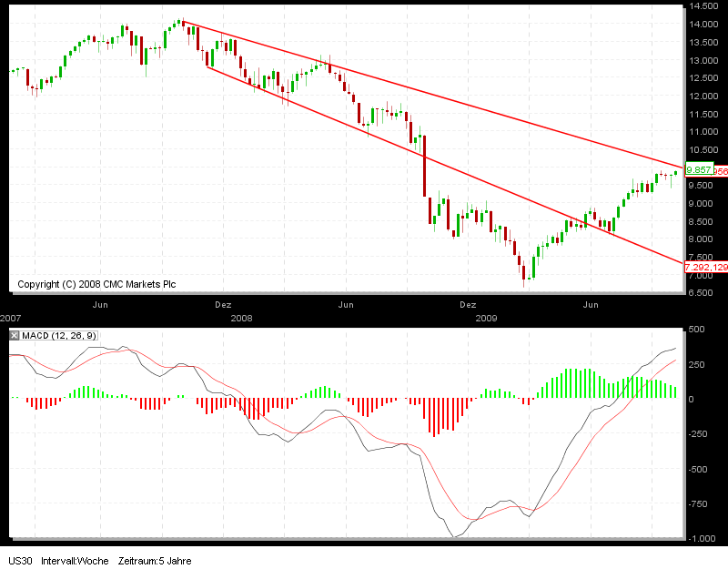This screenshot has width=728, height=569.
Task: Click the Copyright CMC Markets Plc text
Action: (96, 284)
